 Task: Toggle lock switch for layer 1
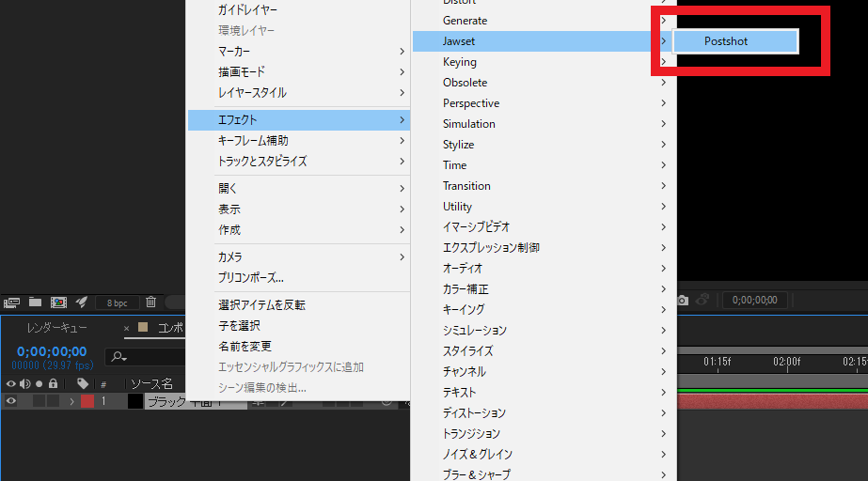pos(54,401)
